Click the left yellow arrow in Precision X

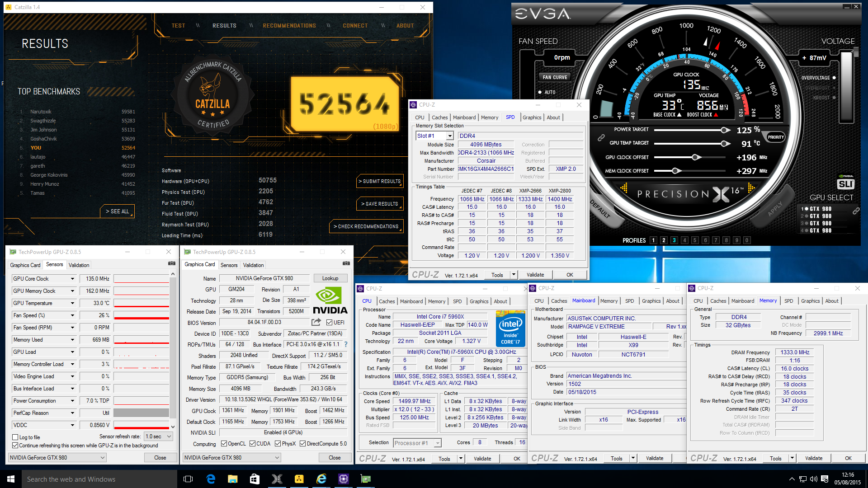pyautogui.click(x=624, y=188)
